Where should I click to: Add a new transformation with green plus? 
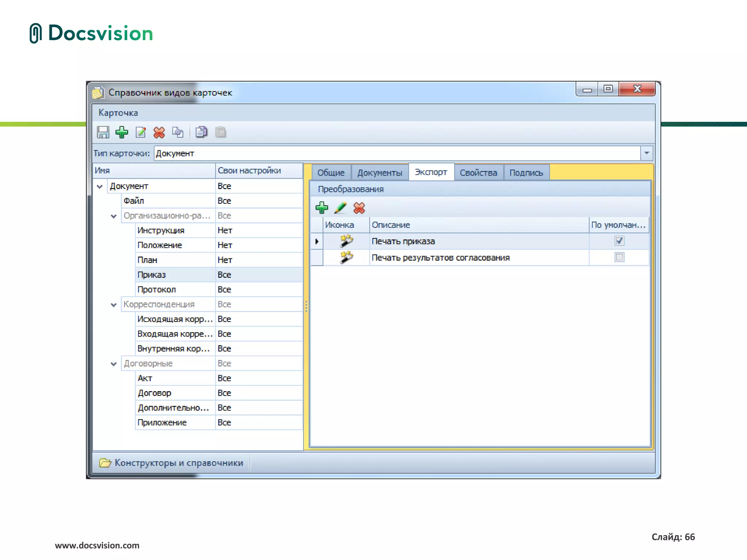pyautogui.click(x=322, y=208)
